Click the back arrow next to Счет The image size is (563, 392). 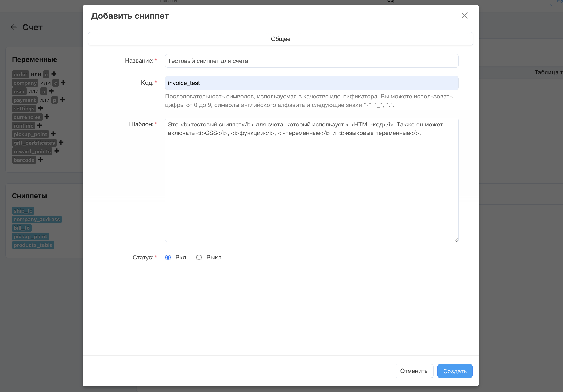[x=14, y=27]
